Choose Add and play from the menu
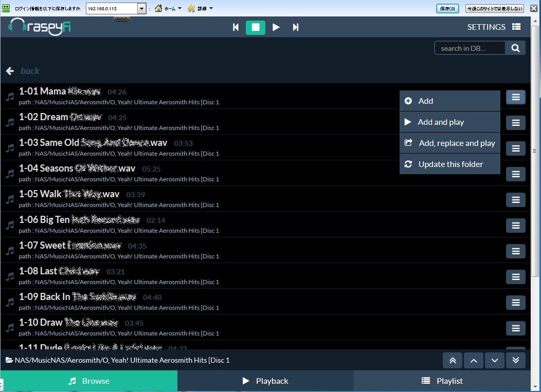541x392 pixels. 449,122
